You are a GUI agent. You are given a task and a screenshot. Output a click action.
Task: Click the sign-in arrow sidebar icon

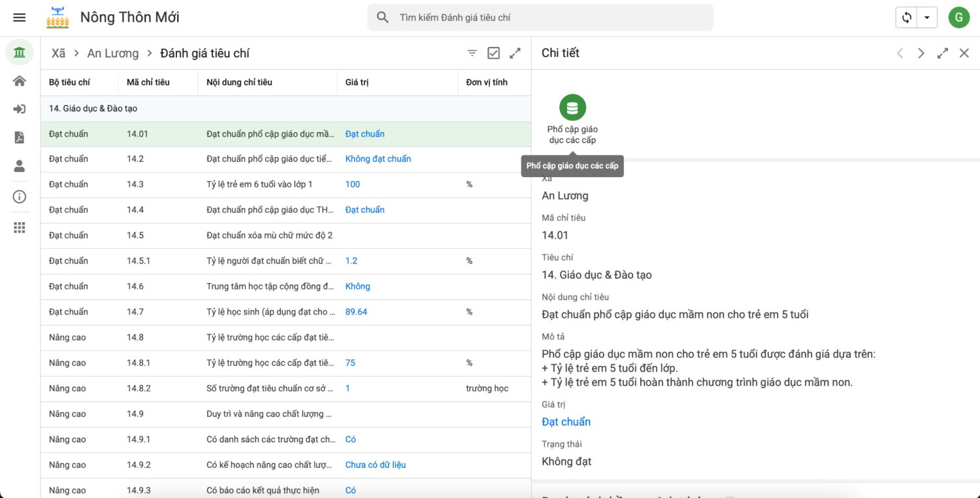(x=20, y=109)
